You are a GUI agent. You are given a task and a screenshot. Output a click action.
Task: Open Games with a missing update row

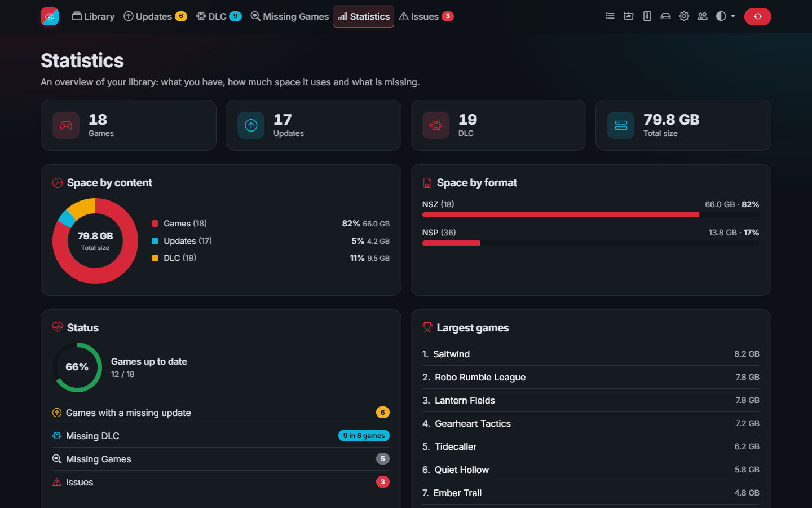[221, 413]
